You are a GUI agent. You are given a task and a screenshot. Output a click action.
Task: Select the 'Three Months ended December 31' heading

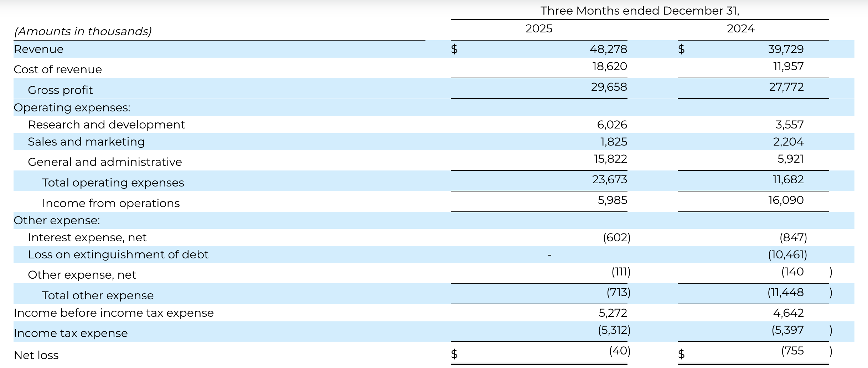click(640, 11)
